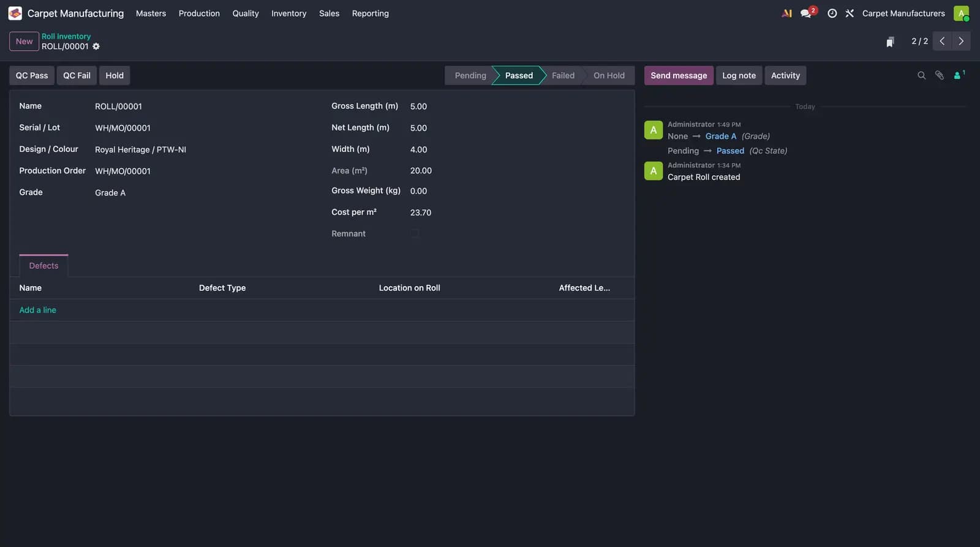Viewport: 980px width, 547px height.
Task: Click the New record button
Action: click(24, 41)
